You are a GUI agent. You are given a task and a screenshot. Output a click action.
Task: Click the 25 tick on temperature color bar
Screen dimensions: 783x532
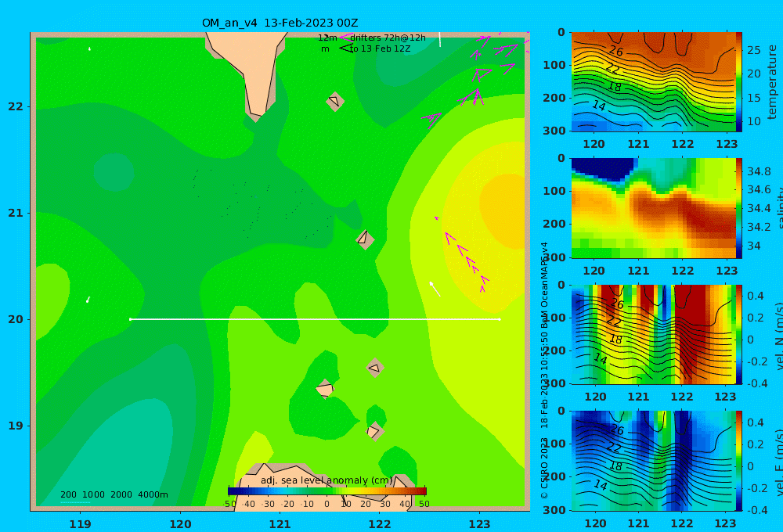[753, 50]
